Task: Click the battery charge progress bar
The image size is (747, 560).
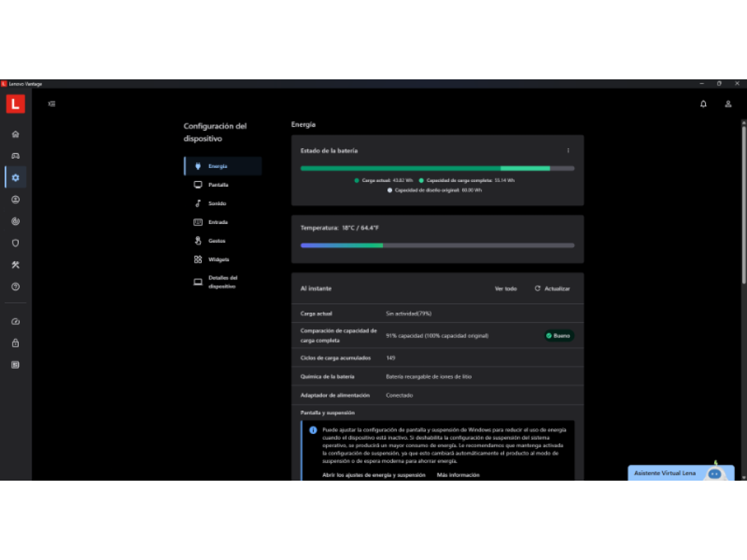Action: [437, 169]
